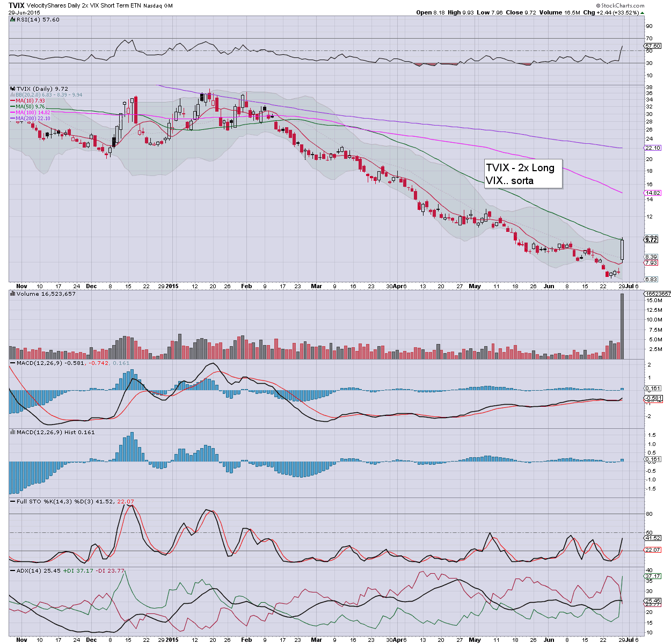Click the RSI(14) indicator legend icon
Image resolution: width=671 pixels, height=644 pixels.
pyautogui.click(x=12, y=19)
